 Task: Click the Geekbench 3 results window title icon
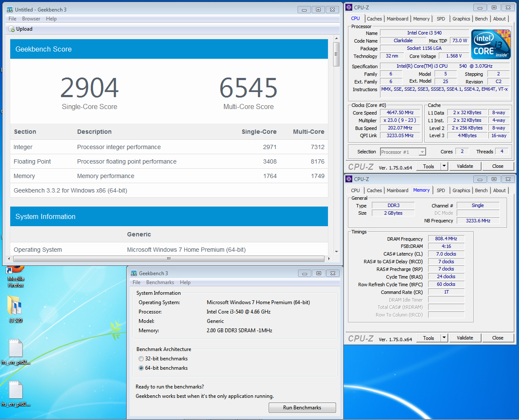pyautogui.click(x=10, y=9)
